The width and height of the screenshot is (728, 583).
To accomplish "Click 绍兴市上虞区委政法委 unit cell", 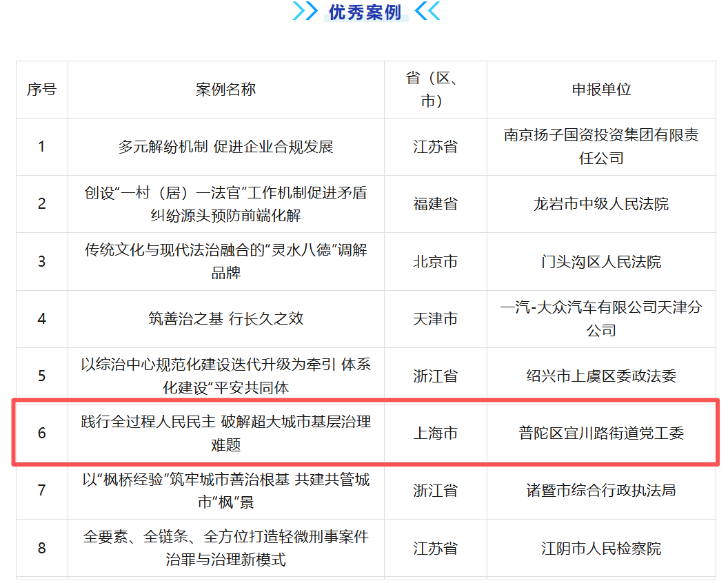I will point(601,376).
